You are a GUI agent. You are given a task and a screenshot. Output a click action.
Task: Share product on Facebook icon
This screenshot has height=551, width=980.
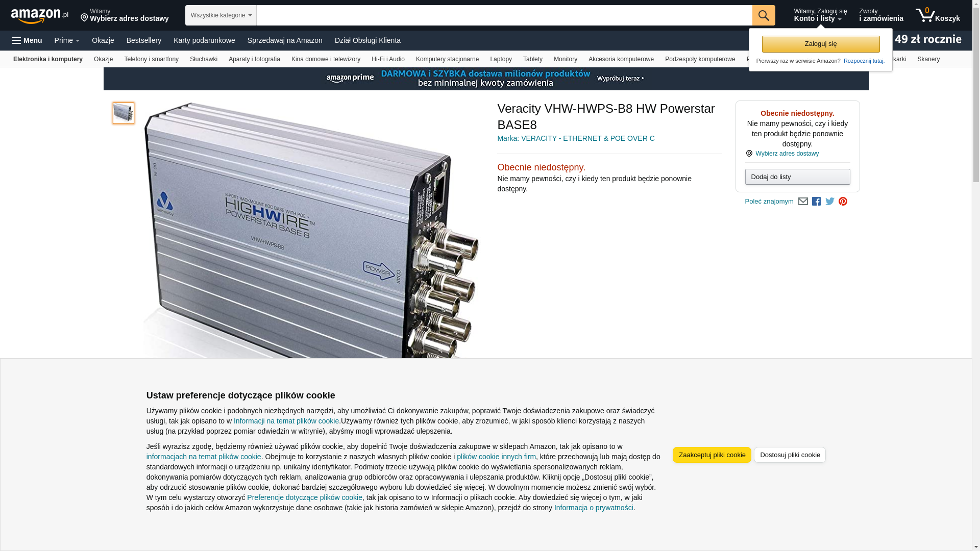coord(816,202)
